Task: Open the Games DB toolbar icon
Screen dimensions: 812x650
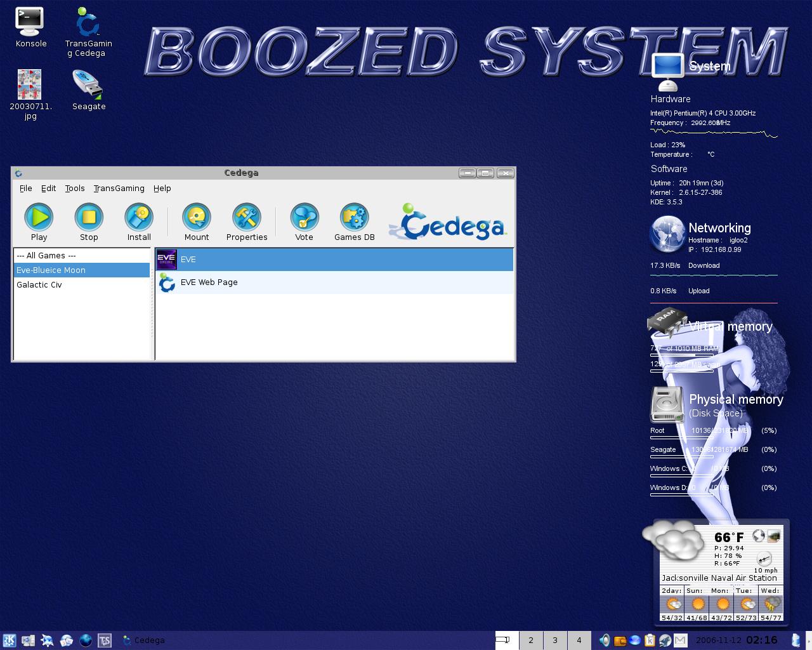Action: pyautogui.click(x=354, y=217)
